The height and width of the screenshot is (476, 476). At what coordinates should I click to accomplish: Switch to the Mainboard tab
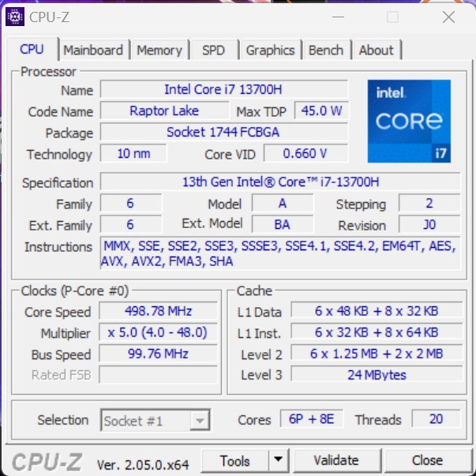point(93,50)
